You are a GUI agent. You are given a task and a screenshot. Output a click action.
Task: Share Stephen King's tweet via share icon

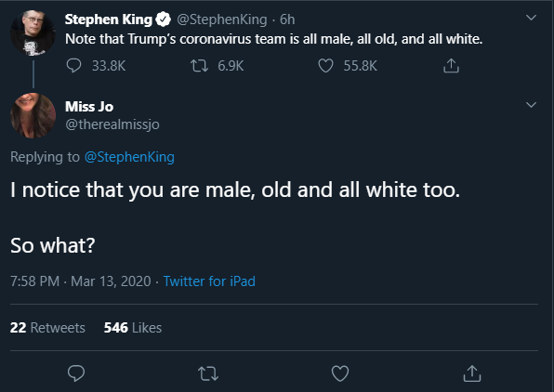coord(451,66)
